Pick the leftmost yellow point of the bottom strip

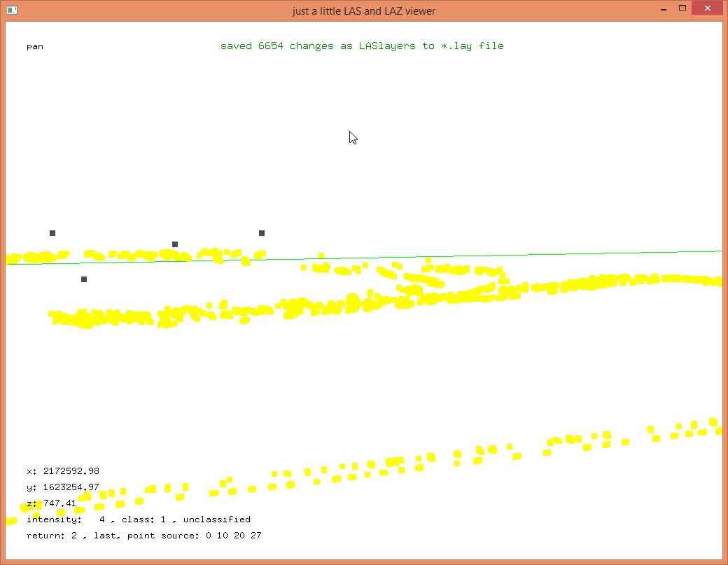[x=10, y=520]
